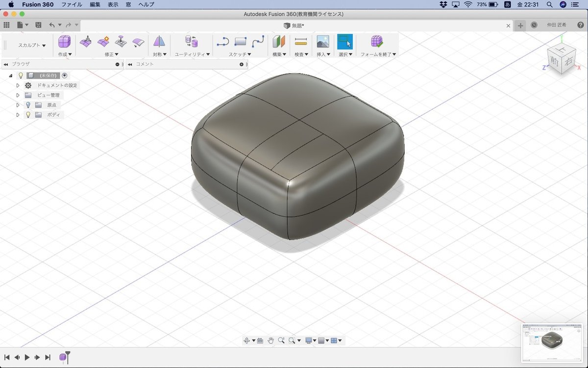Viewport: 588px width, 368px height.
Task: Open the 挿入 dropdown menu
Action: (323, 54)
